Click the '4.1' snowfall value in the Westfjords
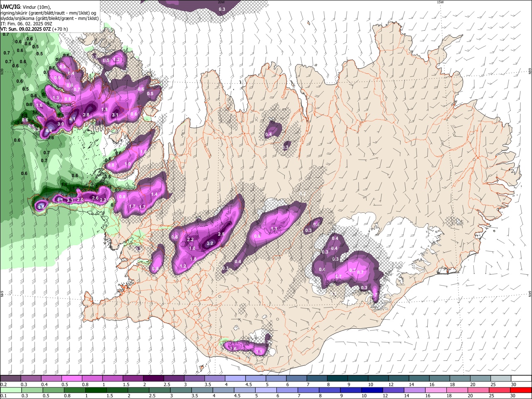Image resolution: width=532 pixels, height=399 pixels. coord(72,119)
